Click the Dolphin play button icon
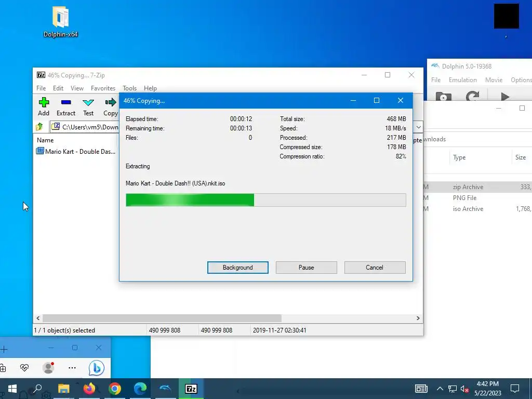This screenshot has width=532, height=399. point(505,97)
